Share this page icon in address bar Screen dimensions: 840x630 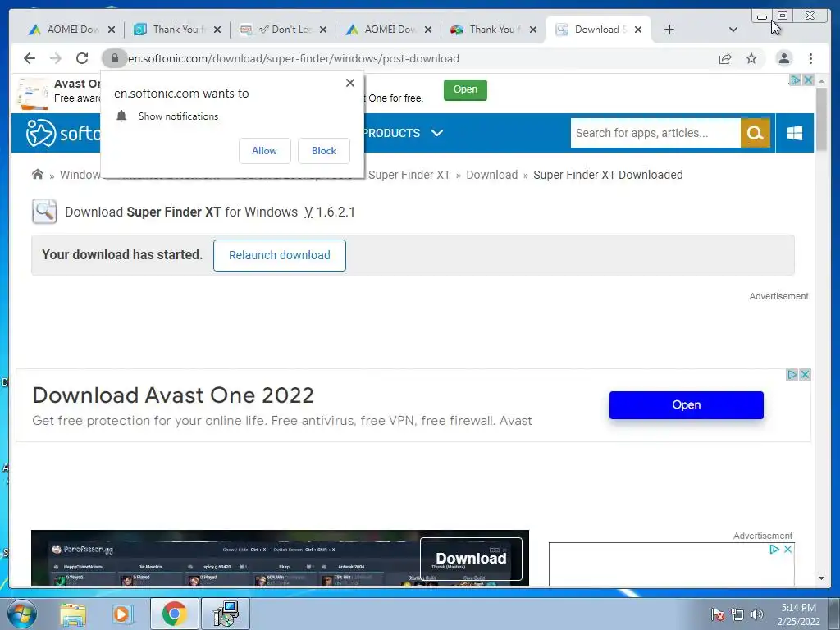(x=725, y=58)
